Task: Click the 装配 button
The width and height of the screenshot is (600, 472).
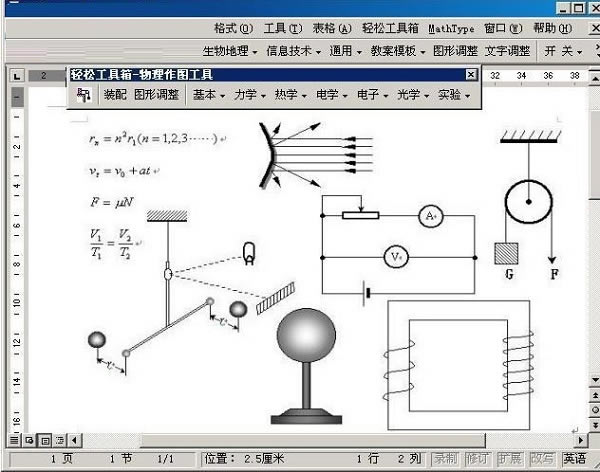Action: click(x=115, y=95)
